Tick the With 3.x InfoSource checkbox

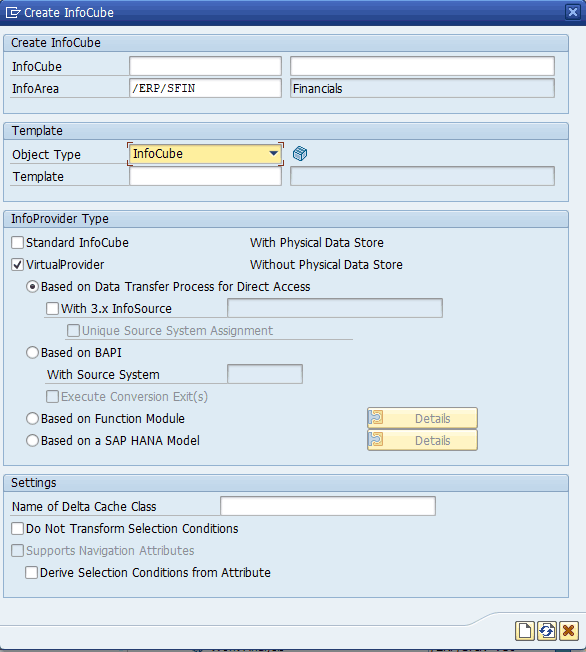[52, 309]
